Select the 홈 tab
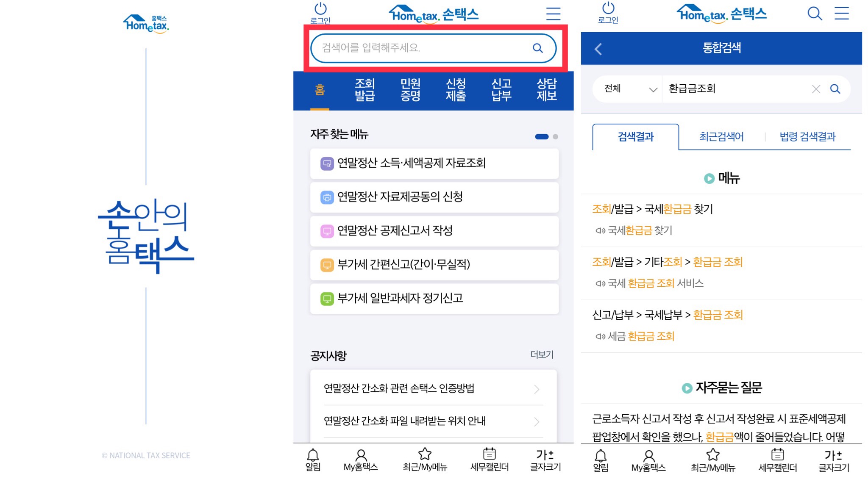 click(x=320, y=90)
